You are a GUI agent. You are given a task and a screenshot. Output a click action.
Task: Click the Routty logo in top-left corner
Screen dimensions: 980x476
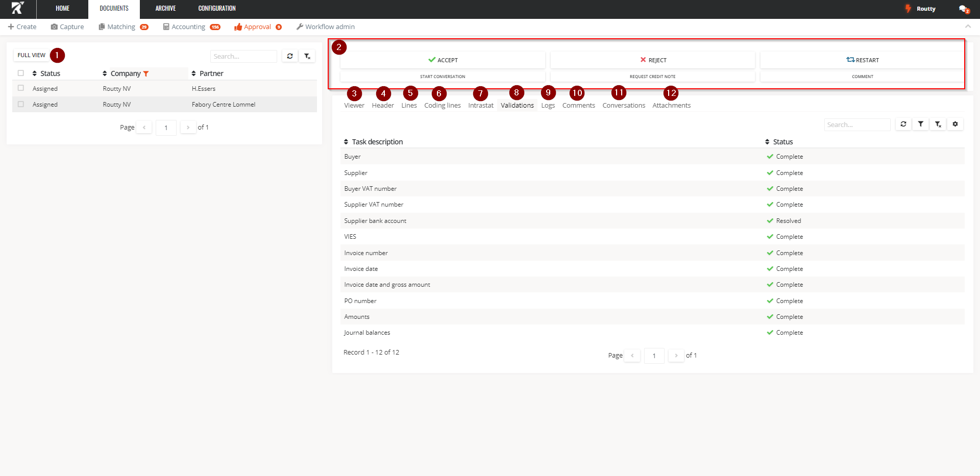click(18, 9)
